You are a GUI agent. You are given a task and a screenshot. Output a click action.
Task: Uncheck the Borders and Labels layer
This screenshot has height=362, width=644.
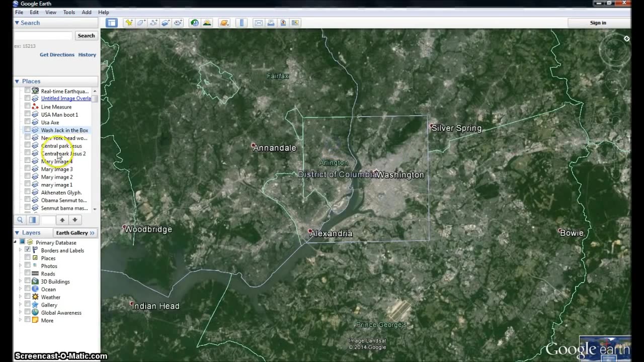point(28,250)
